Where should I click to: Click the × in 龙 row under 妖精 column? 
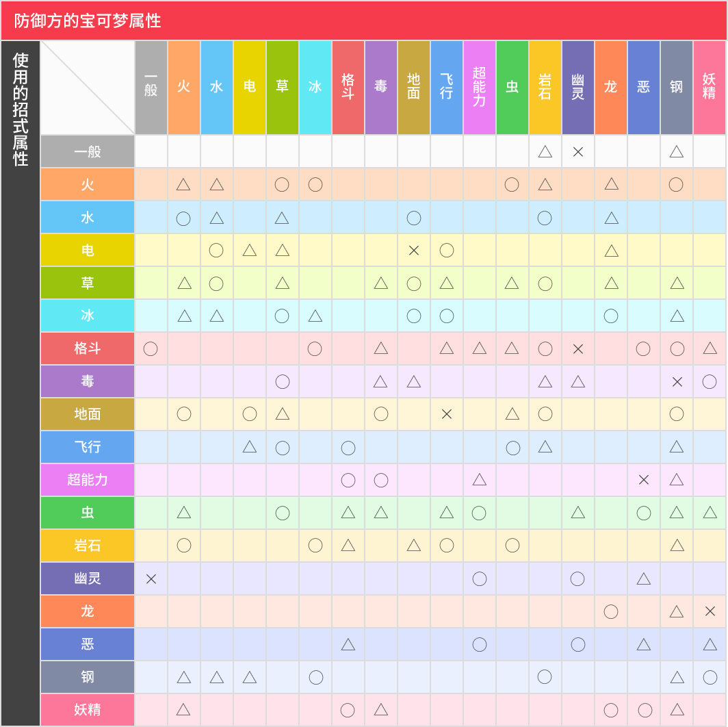710,611
